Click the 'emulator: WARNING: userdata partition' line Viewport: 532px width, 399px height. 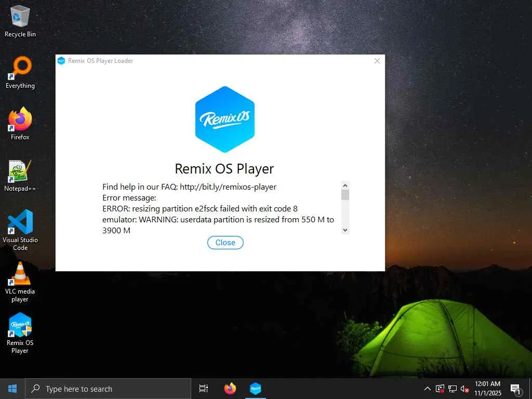(x=218, y=220)
